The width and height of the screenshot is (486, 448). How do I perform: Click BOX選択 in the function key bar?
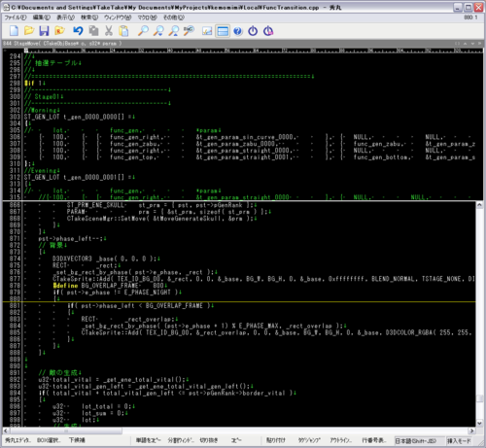48,440
